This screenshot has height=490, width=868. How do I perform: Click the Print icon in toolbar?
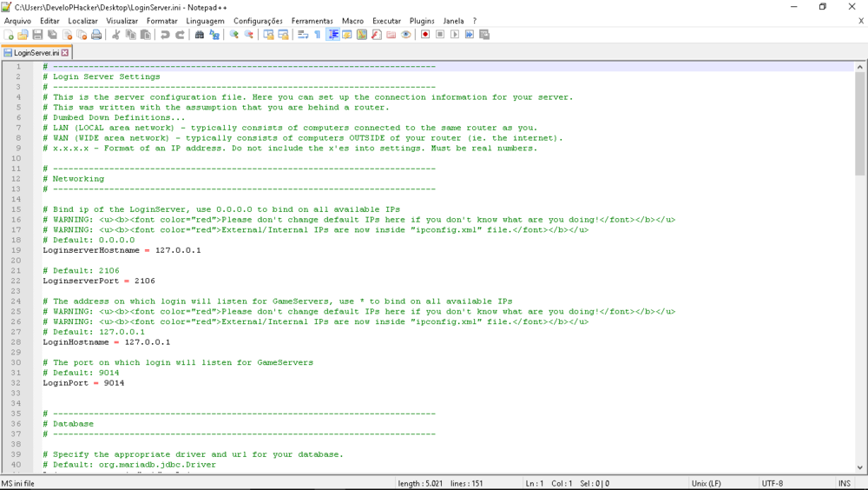point(96,35)
